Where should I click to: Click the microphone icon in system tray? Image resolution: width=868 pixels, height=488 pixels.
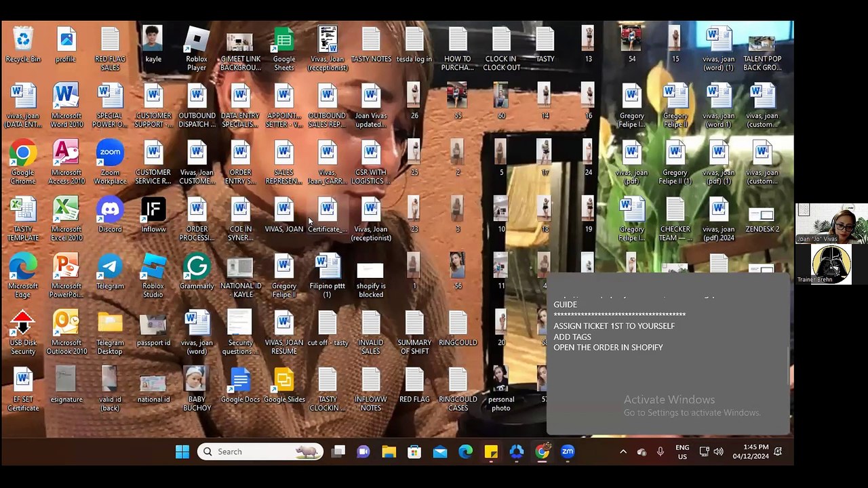click(660, 452)
